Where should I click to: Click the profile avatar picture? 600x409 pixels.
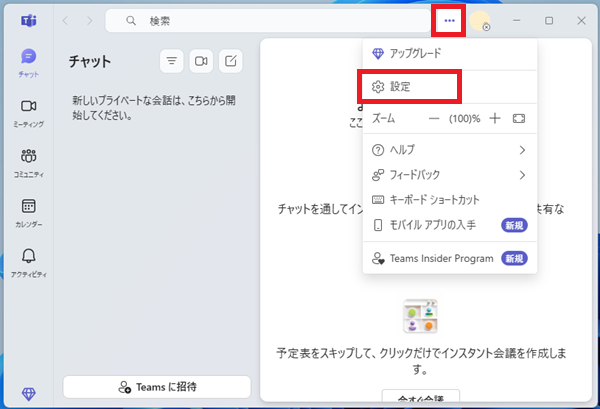coord(479,21)
